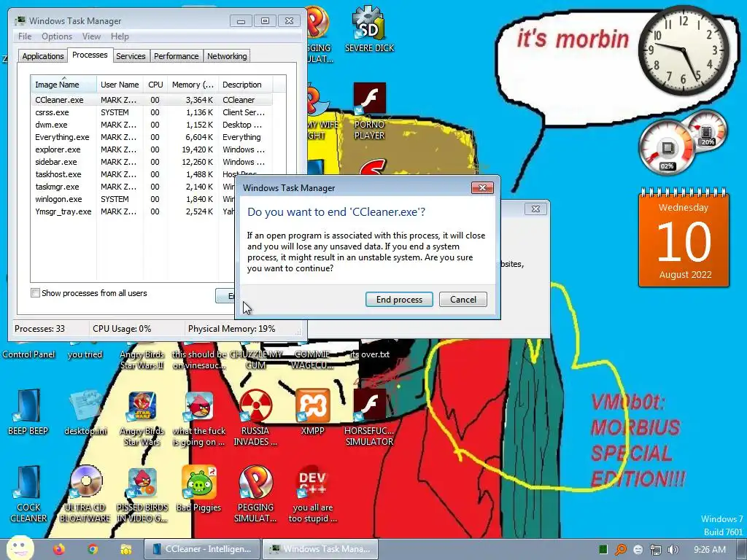Sort processes by Memory column header
747x560 pixels.
coord(193,85)
